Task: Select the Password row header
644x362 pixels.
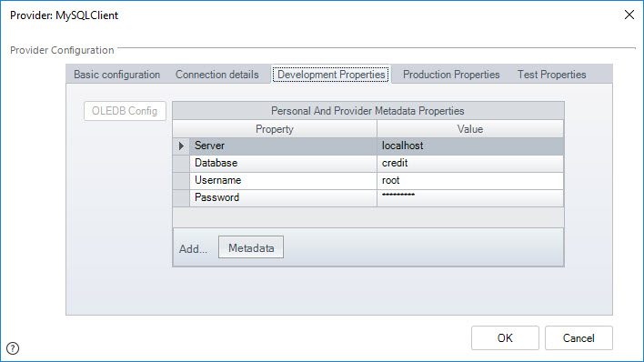Action: (181, 197)
